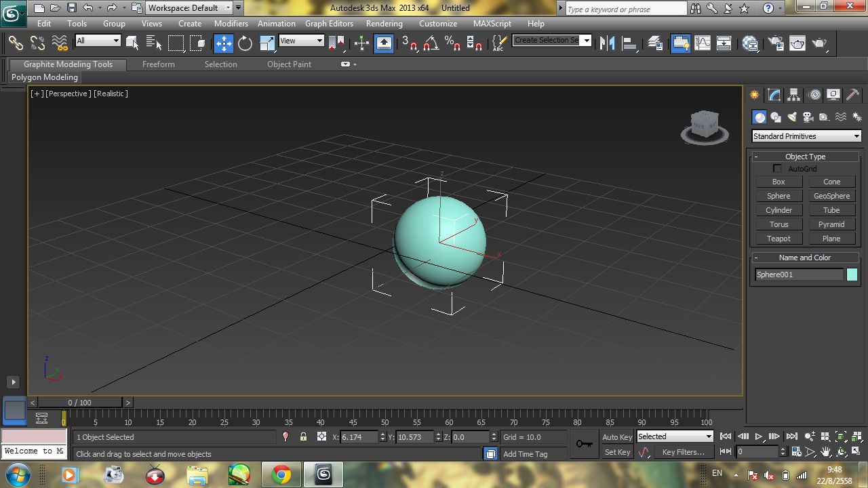Open the Mirror tool in toolbar
The height and width of the screenshot is (488, 868).
pyautogui.click(x=608, y=43)
